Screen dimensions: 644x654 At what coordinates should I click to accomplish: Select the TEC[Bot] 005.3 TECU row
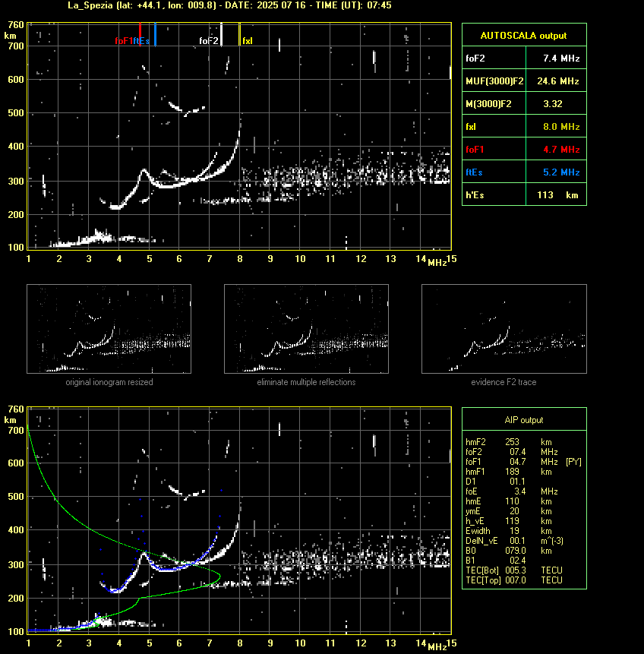coord(514,570)
